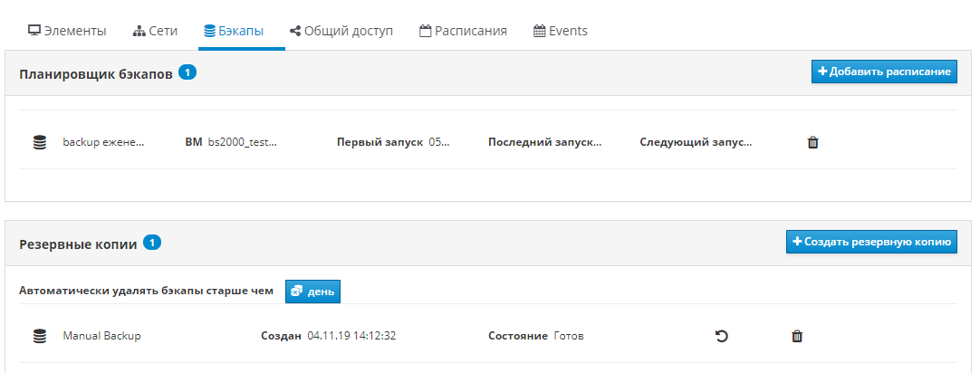
Task: Restore Manual Backup using the revert icon
Action: click(722, 337)
